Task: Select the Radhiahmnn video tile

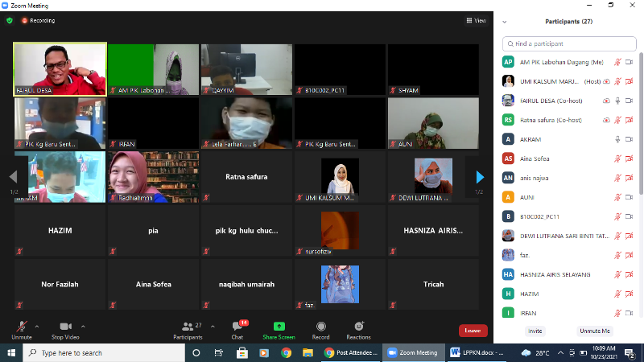Action: tap(153, 177)
